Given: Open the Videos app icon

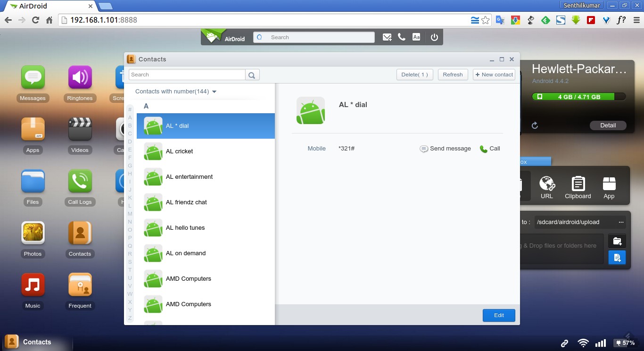Looking at the screenshot, I should point(80,130).
